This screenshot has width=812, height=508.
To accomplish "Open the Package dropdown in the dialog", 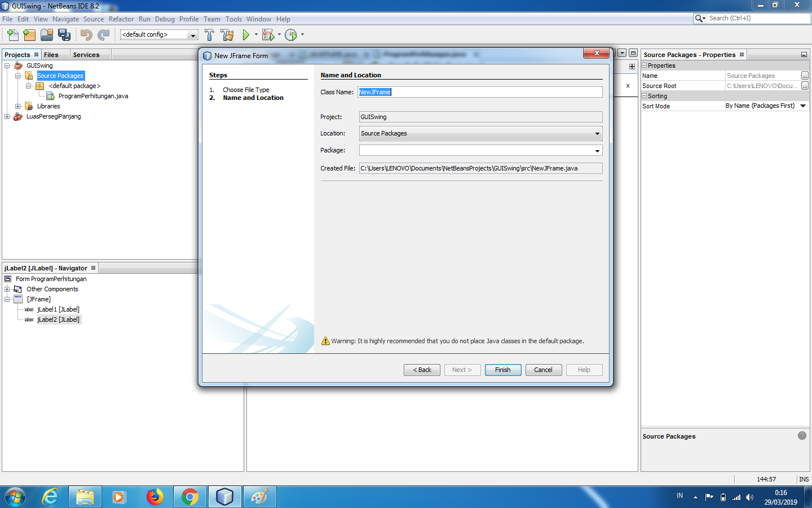I will [x=597, y=150].
